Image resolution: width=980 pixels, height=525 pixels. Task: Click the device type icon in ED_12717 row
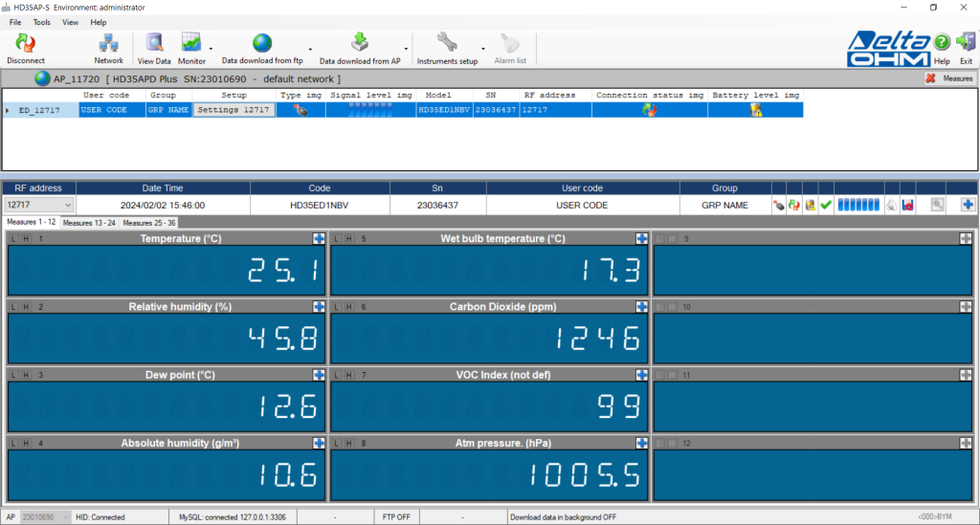pos(301,110)
